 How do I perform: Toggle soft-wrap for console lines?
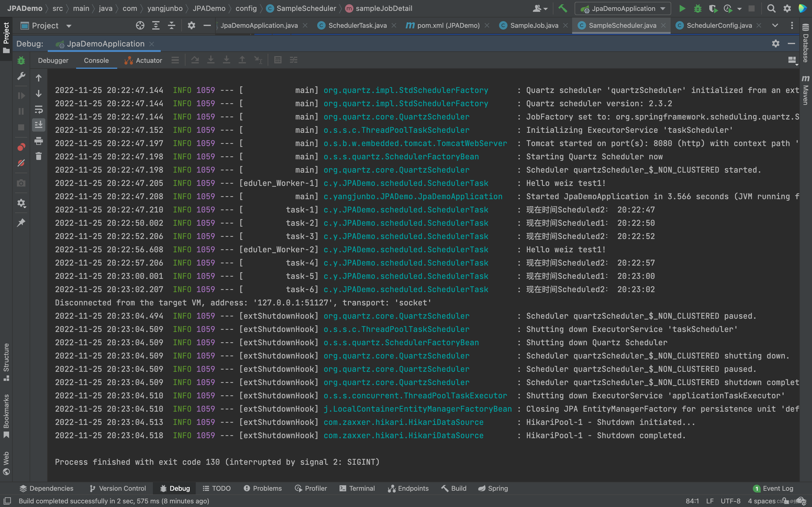click(x=39, y=109)
